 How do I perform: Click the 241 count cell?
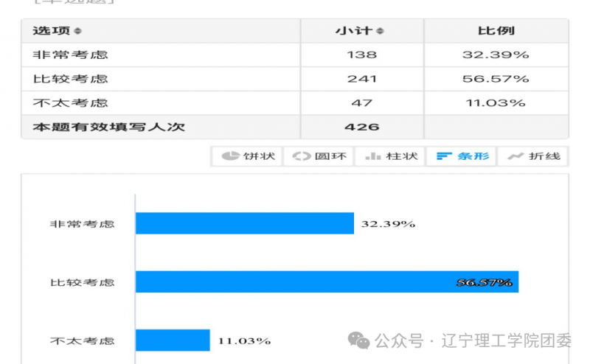click(361, 79)
